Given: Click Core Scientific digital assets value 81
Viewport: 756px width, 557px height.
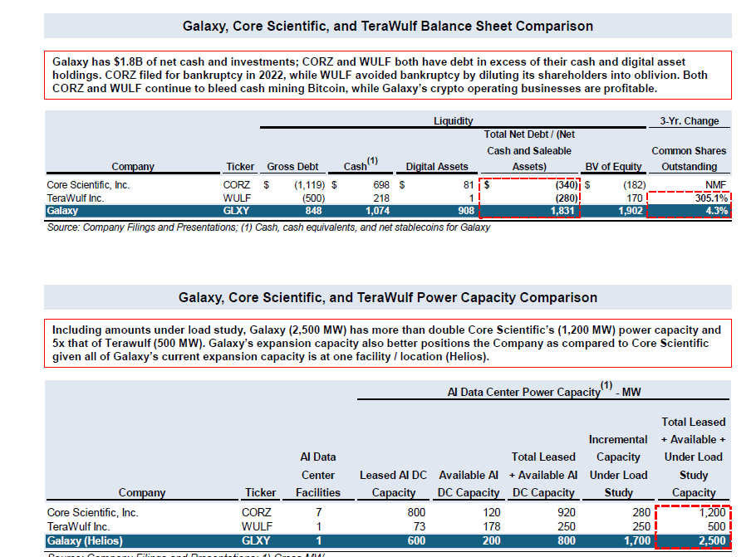Looking at the screenshot, I should pyautogui.click(x=469, y=185).
